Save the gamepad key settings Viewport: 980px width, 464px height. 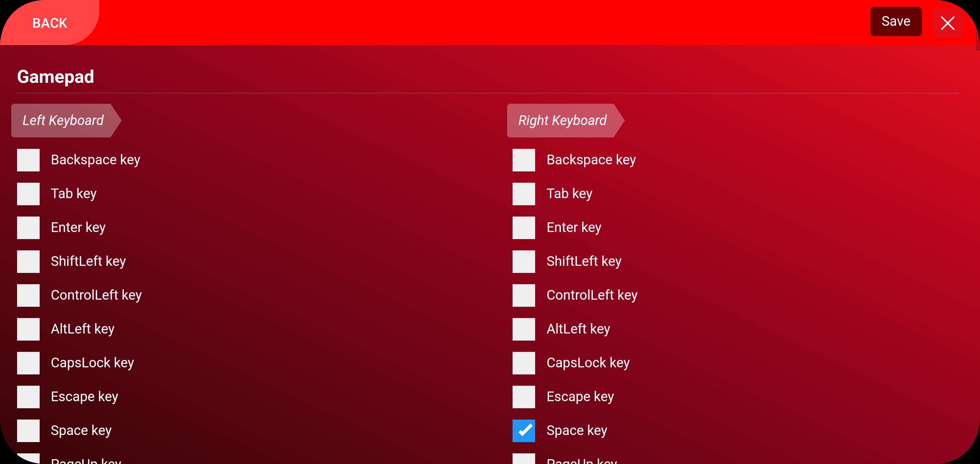(x=896, y=21)
